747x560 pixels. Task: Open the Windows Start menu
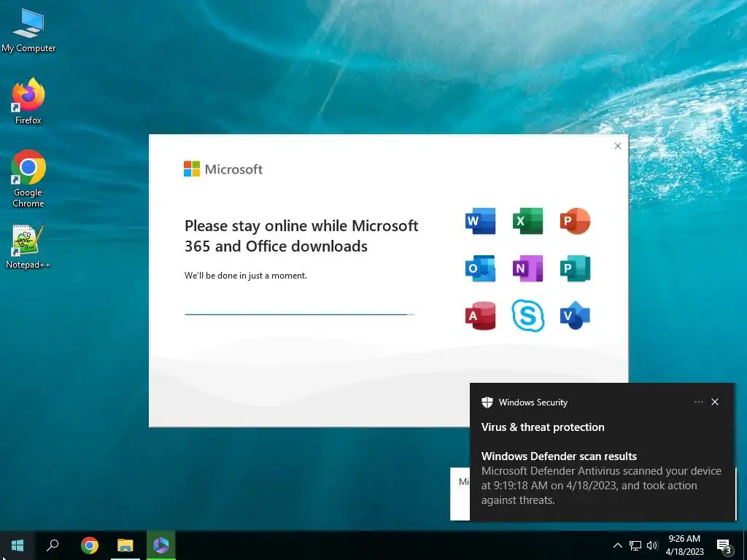[18, 545]
